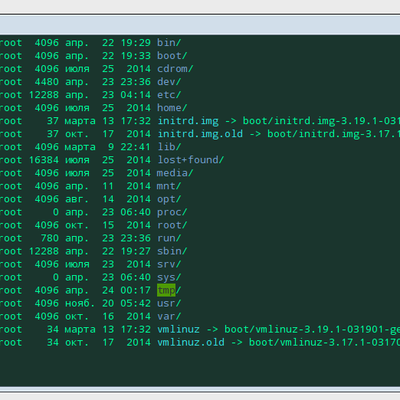
Task: Select the sbin/ directory name
Action: 172,251
